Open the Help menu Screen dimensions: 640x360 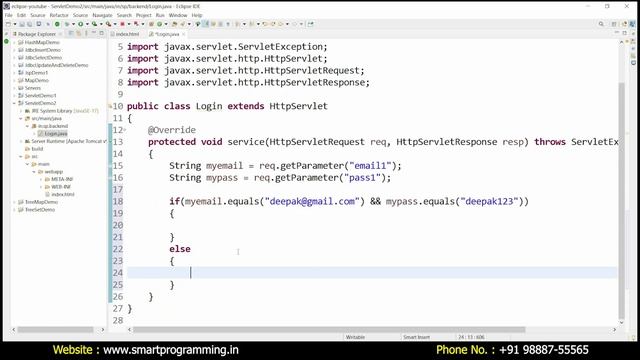click(197, 15)
